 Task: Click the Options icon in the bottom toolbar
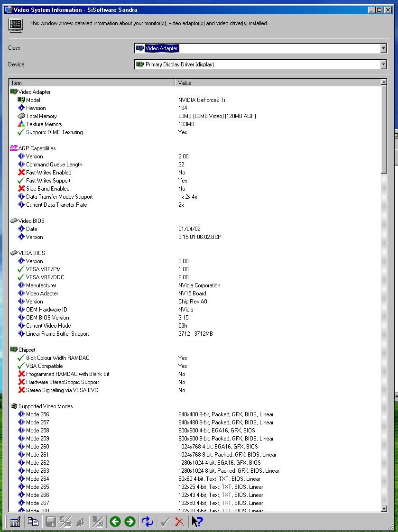15,522
